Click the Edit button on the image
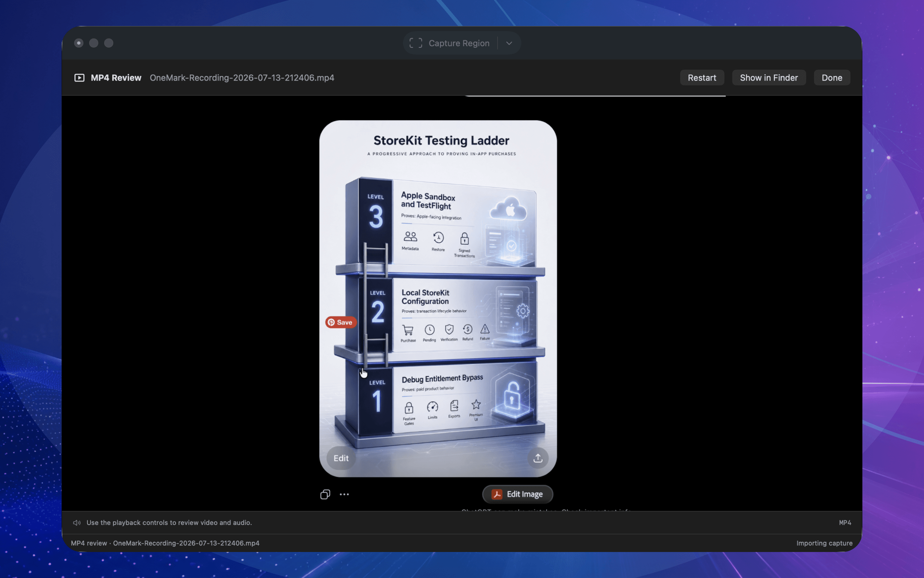Viewport: 924px width, 578px height. (341, 458)
